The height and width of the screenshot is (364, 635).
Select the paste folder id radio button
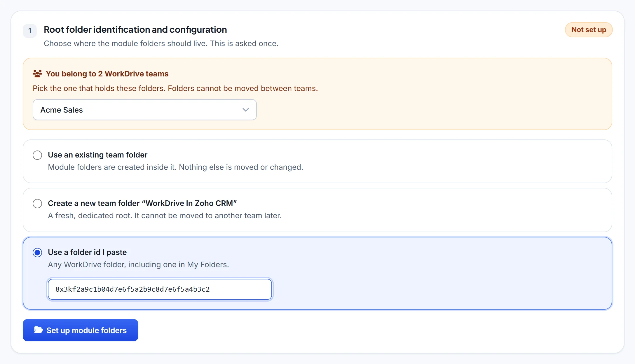[37, 252]
